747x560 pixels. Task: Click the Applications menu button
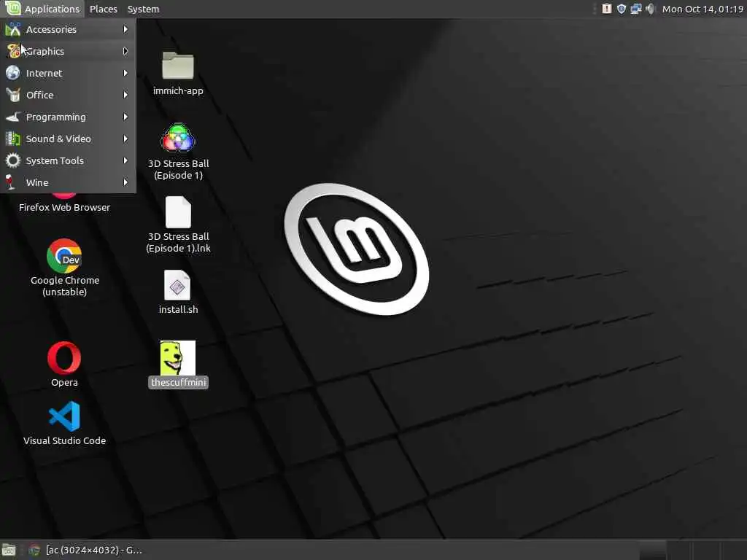click(43, 9)
